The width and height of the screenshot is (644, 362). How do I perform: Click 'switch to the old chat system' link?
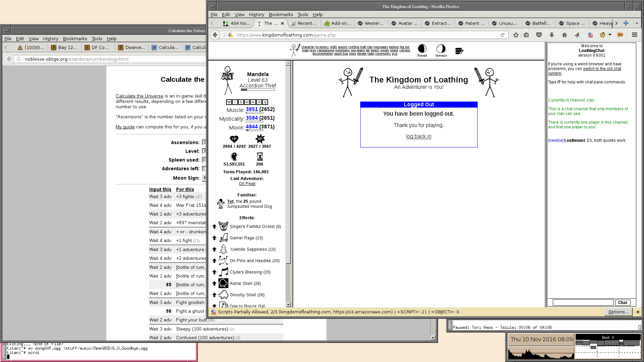tap(585, 71)
